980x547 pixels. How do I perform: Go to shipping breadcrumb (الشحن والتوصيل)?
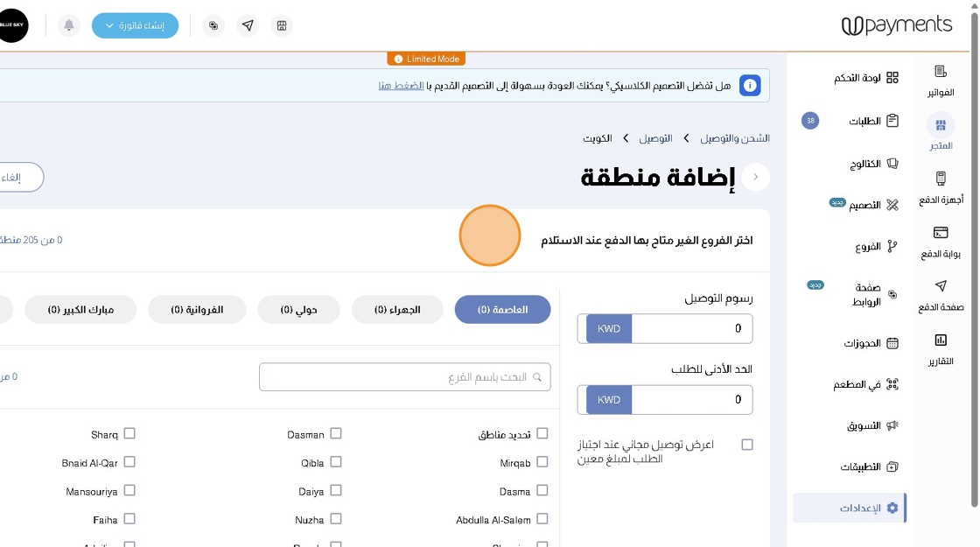point(735,138)
